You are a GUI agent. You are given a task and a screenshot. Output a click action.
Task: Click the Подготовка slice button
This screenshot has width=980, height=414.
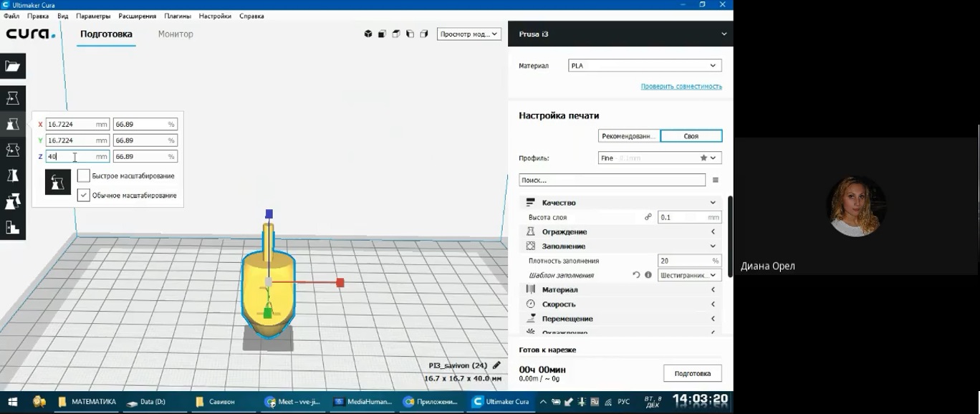coord(692,373)
